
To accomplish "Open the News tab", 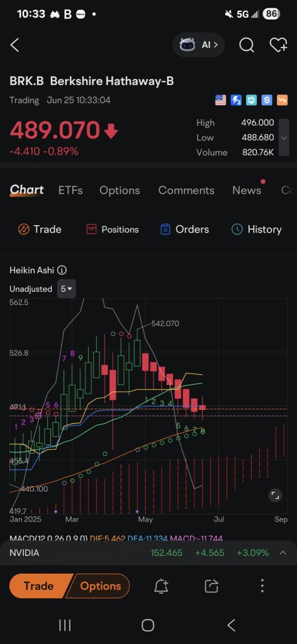I will point(247,190).
